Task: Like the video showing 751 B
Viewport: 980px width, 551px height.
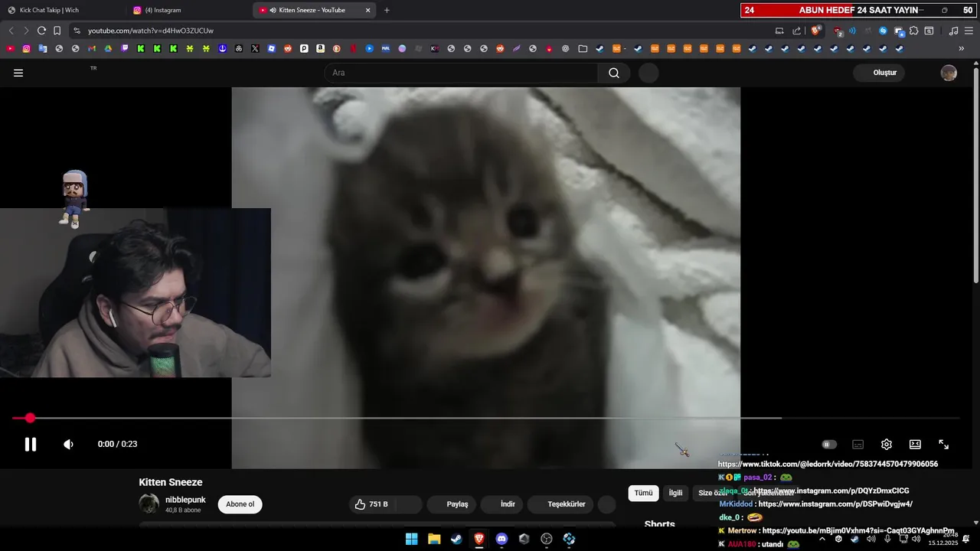Action: point(372,504)
